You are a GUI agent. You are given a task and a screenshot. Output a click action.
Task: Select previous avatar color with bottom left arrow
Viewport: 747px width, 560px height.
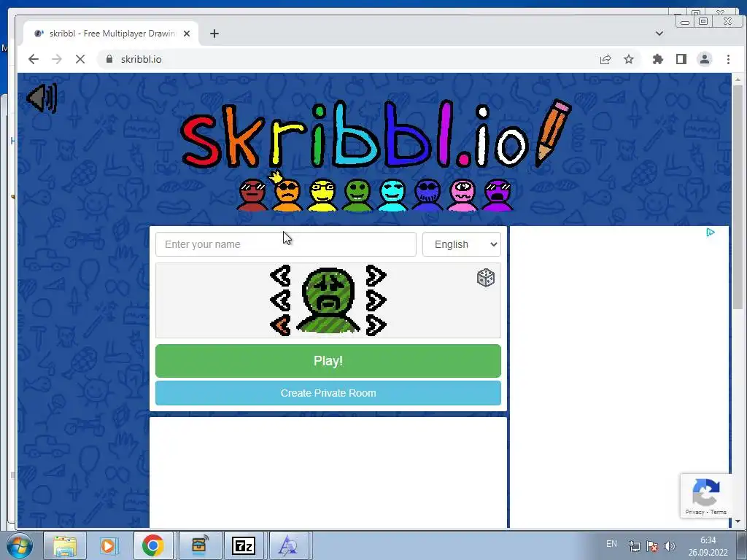[281, 326]
